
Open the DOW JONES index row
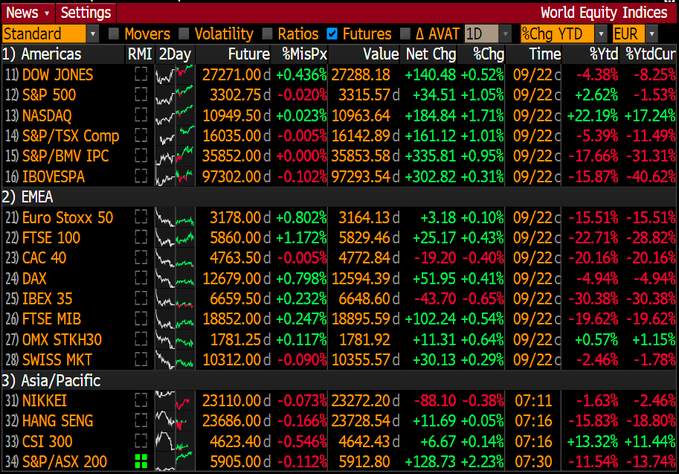(x=57, y=75)
